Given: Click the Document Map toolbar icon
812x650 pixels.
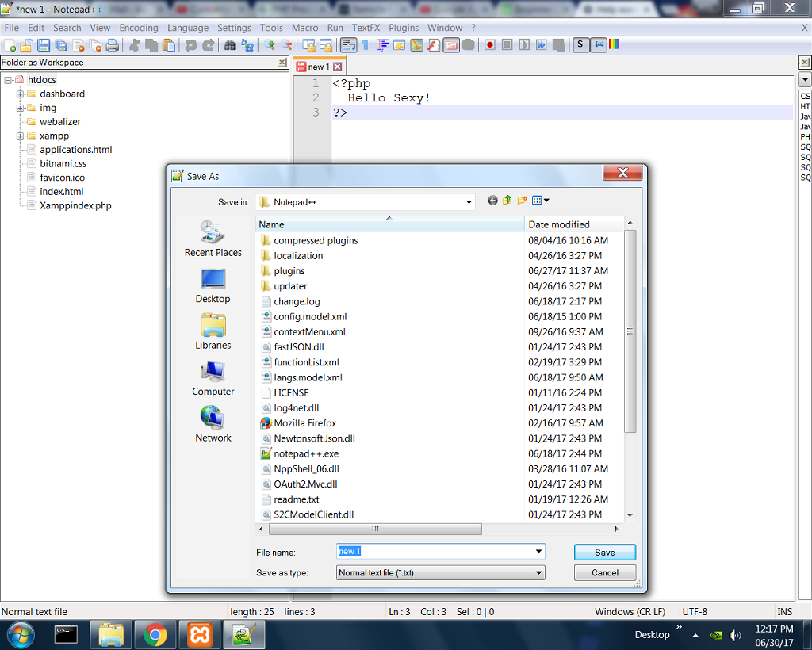Looking at the screenshot, I should point(417,45).
